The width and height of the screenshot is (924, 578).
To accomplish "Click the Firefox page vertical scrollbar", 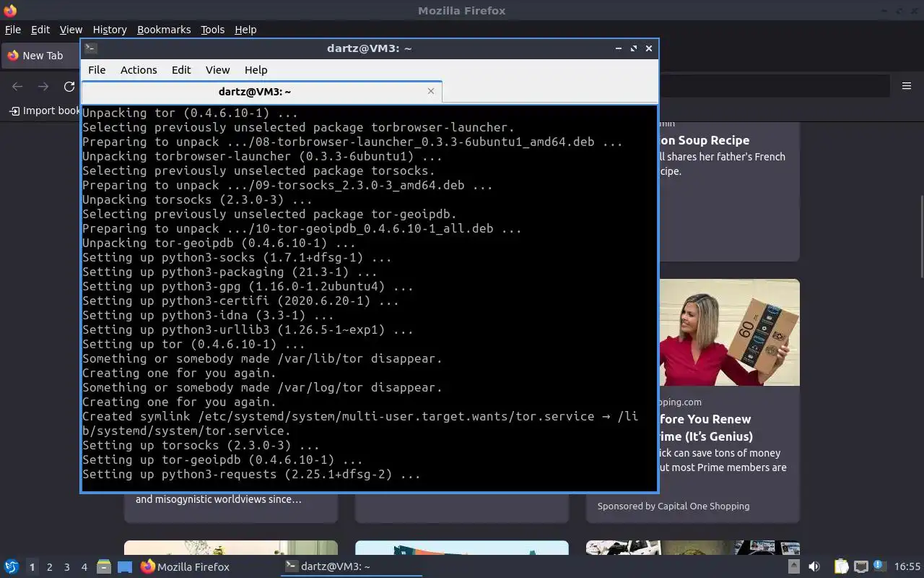I will [x=921, y=235].
